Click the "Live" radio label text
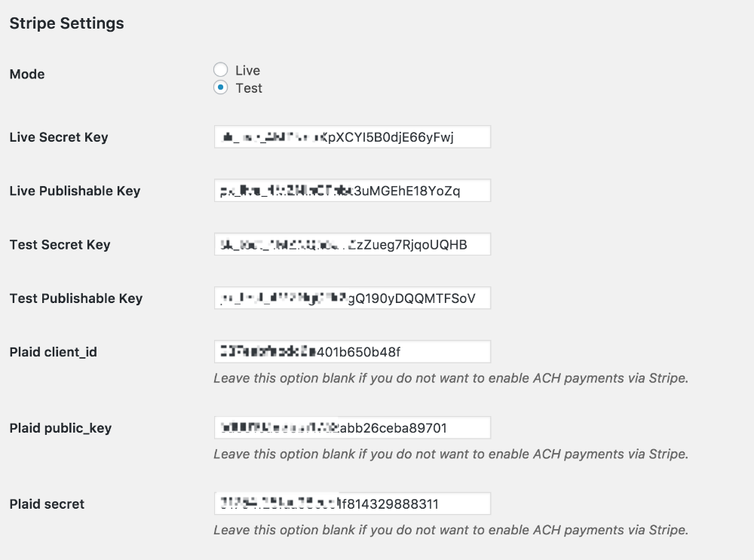 pyautogui.click(x=247, y=70)
